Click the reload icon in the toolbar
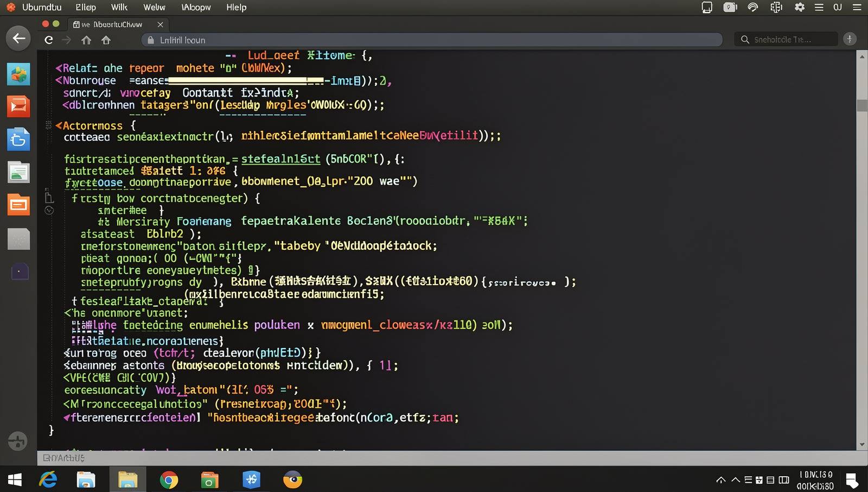 [x=49, y=40]
